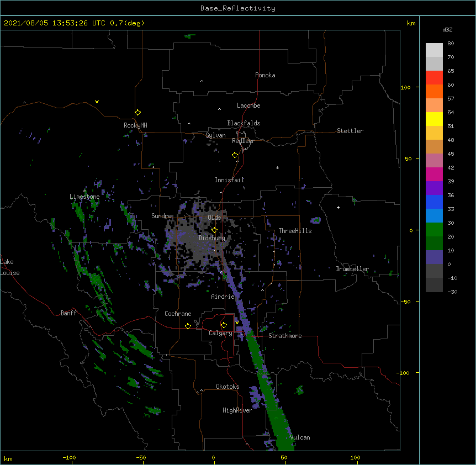Click the yellow diamond marker below RedDeer

pos(235,155)
